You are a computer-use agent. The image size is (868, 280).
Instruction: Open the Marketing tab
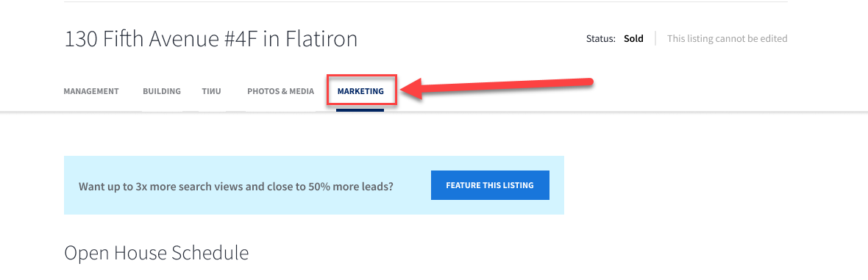click(x=360, y=91)
